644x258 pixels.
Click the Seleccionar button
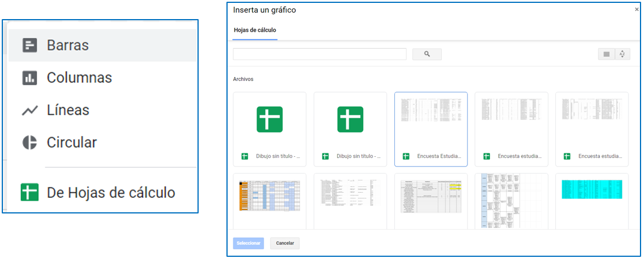point(248,244)
